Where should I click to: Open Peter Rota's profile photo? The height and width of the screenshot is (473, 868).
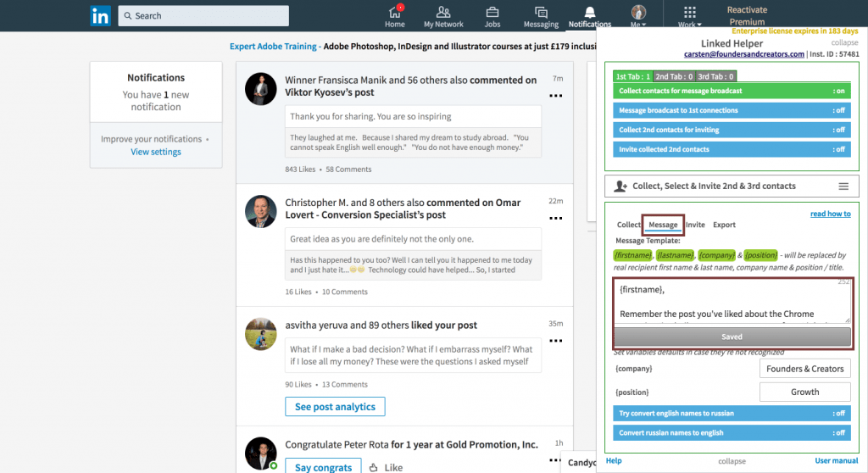pos(261,453)
